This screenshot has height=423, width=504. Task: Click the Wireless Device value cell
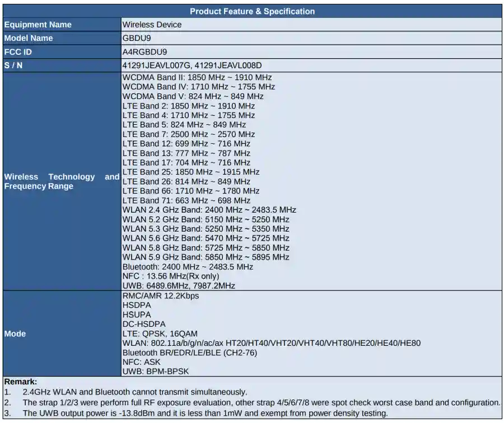click(x=152, y=25)
